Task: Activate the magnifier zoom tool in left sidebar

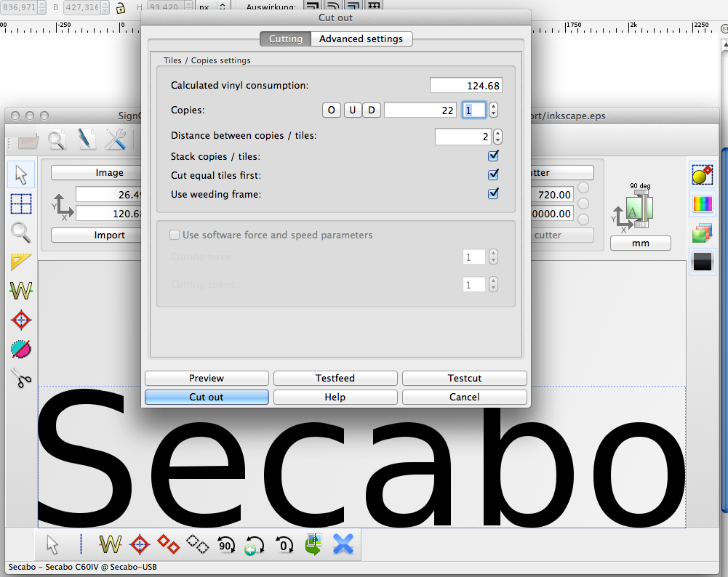Action: click(21, 233)
